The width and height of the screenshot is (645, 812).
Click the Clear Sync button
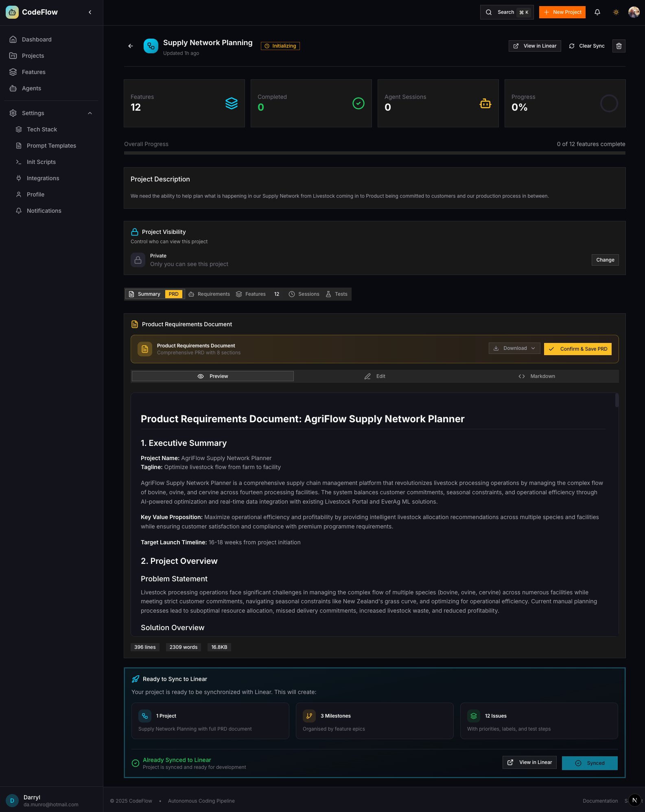point(586,46)
